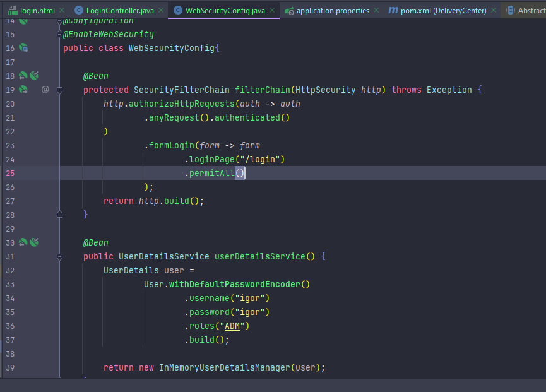Open the pom.xml (DeliveryCenter) tab
The width and height of the screenshot is (546, 392).
pos(443,11)
